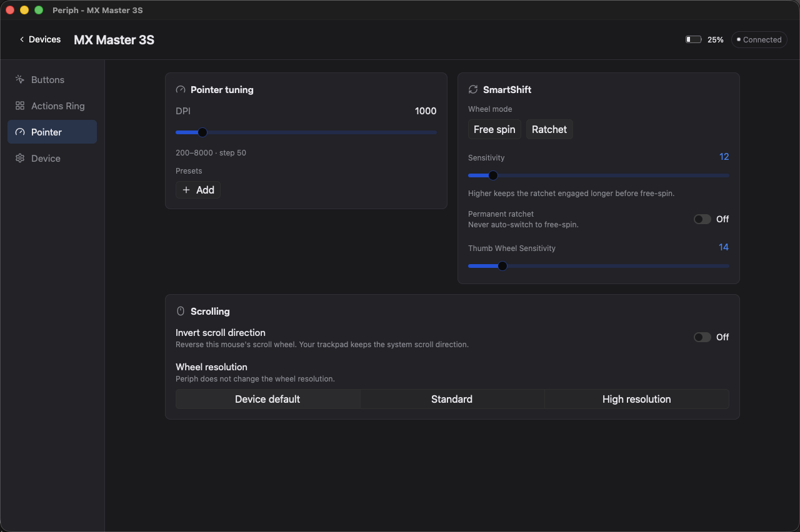Viewport: 800px width, 532px height.
Task: Click the Thumb Wheel Sensitivity slider handle
Action: (x=502, y=266)
